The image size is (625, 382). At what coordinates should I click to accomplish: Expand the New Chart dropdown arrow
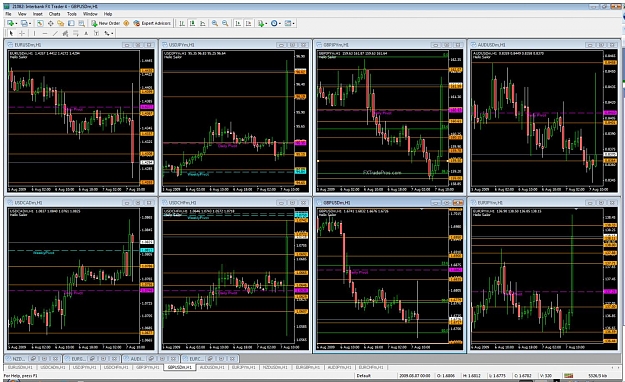(x=16, y=24)
